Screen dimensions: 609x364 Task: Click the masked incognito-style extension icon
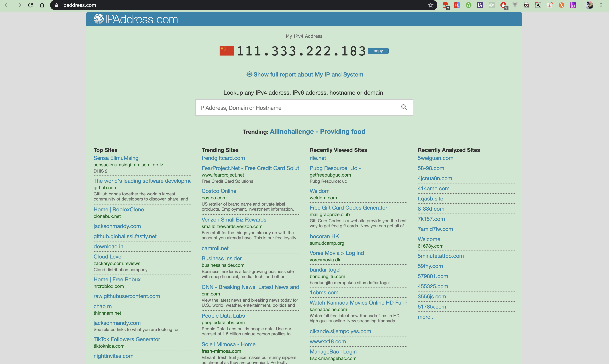click(526, 5)
